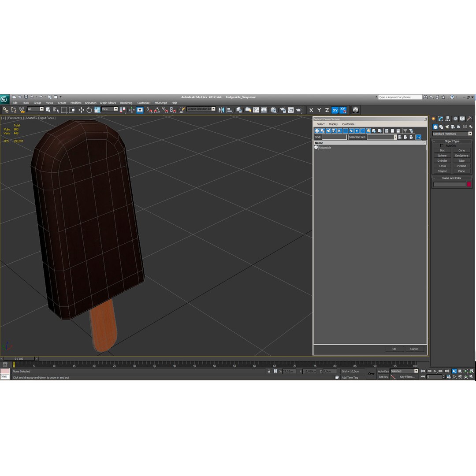Open the Selection Set dropdown
This screenshot has height=476, width=476.
(395, 137)
